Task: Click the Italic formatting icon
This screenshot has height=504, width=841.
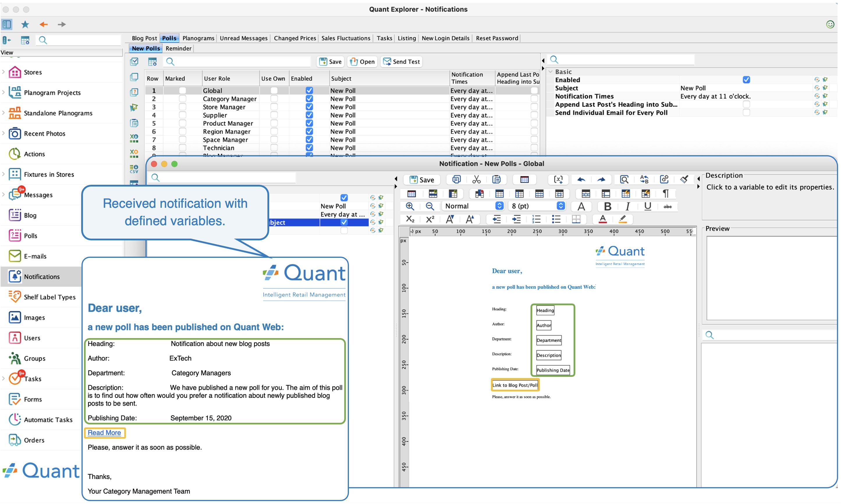Action: pyautogui.click(x=627, y=206)
